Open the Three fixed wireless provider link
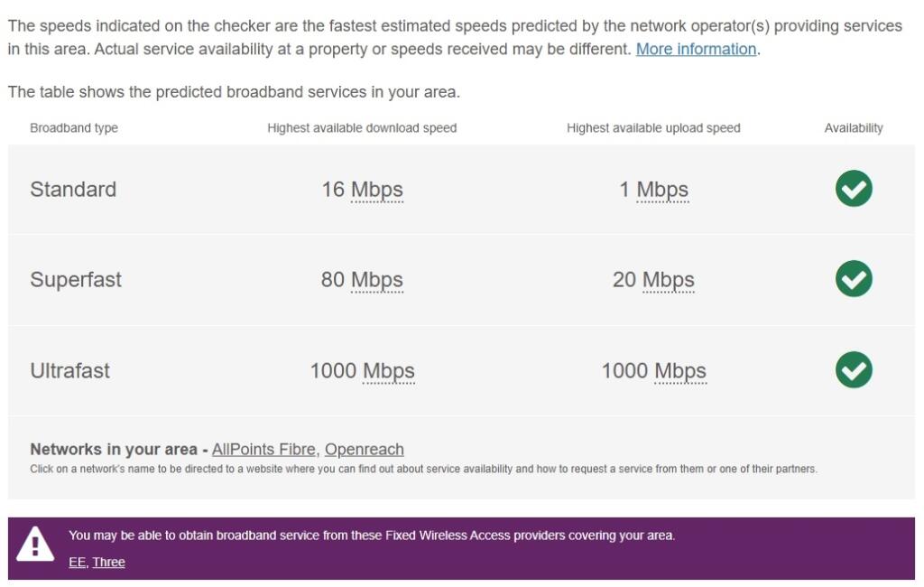924x587 pixels. [108, 562]
